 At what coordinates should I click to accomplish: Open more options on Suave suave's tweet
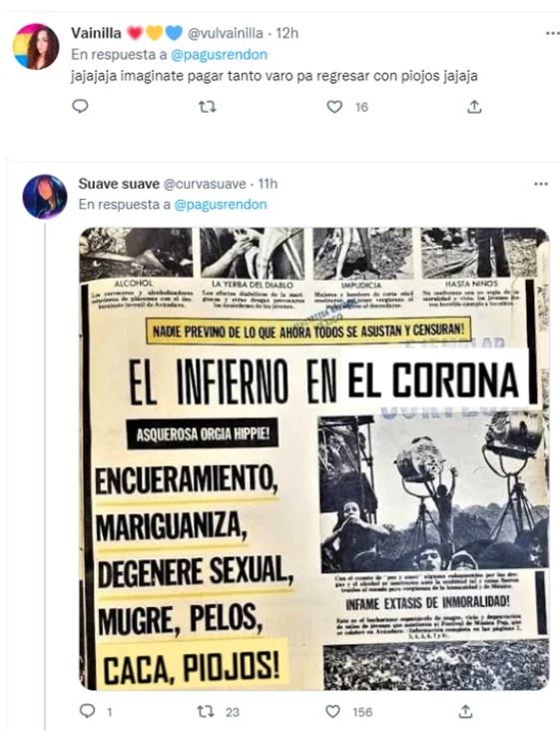click(x=540, y=184)
